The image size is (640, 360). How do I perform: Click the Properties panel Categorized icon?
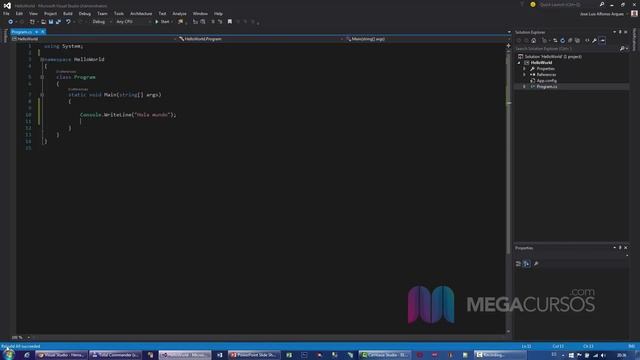[518, 264]
